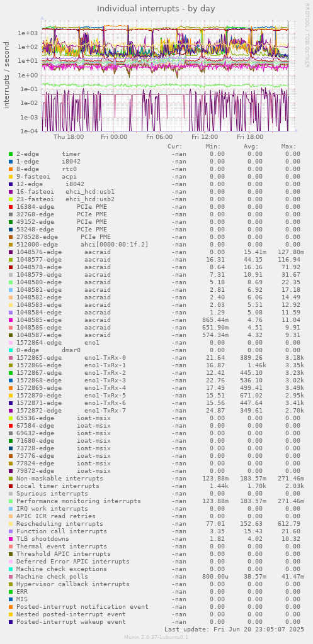
Task: Click the Munin 2.0.37-1ubuntu0.1 version footer
Action: pos(156,637)
